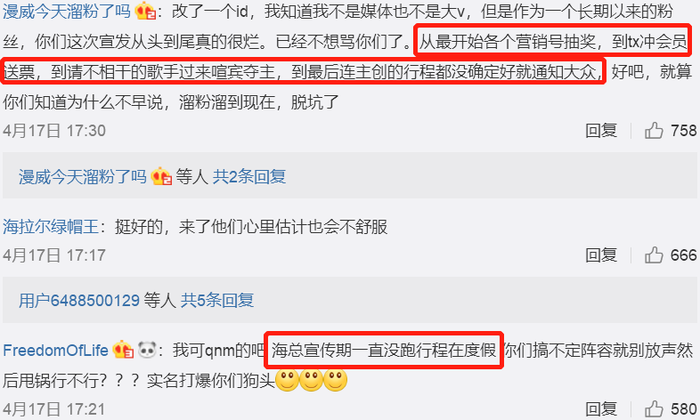Open 用户6488500129 profile link
Screen dimensions: 700x420
point(79,300)
